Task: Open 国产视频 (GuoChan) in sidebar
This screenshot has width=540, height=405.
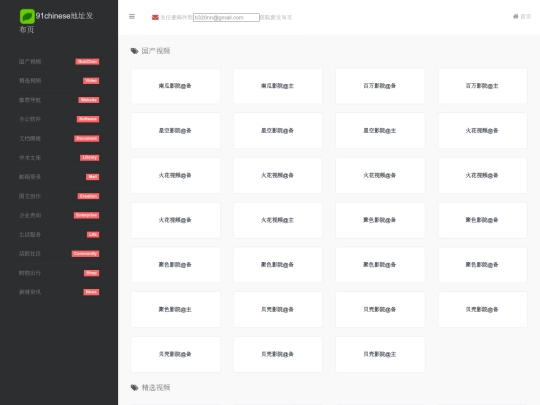Action: click(x=59, y=62)
